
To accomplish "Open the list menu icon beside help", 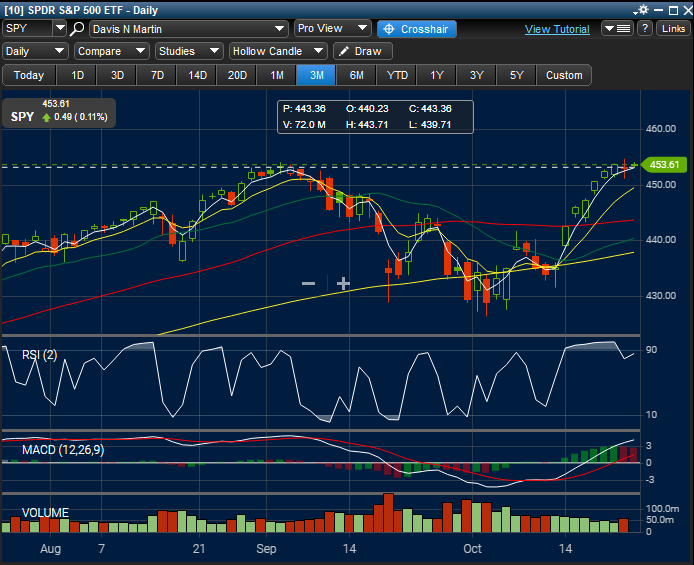I will (618, 29).
